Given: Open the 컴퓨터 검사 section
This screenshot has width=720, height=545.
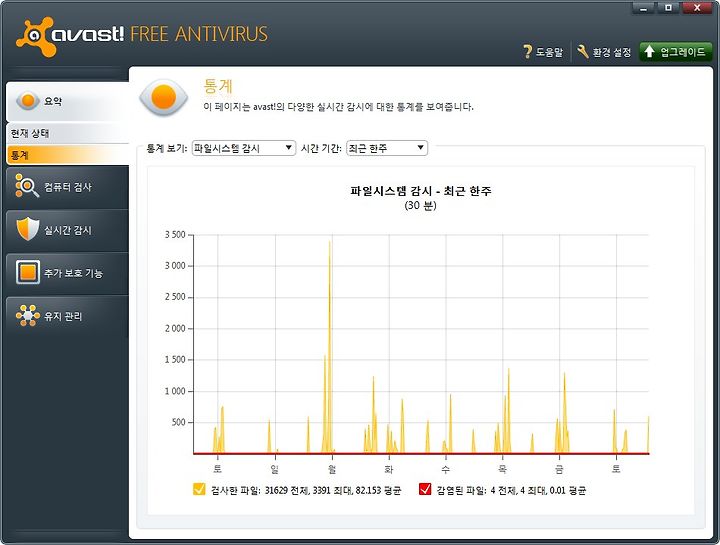Looking at the screenshot, I should click(x=68, y=187).
